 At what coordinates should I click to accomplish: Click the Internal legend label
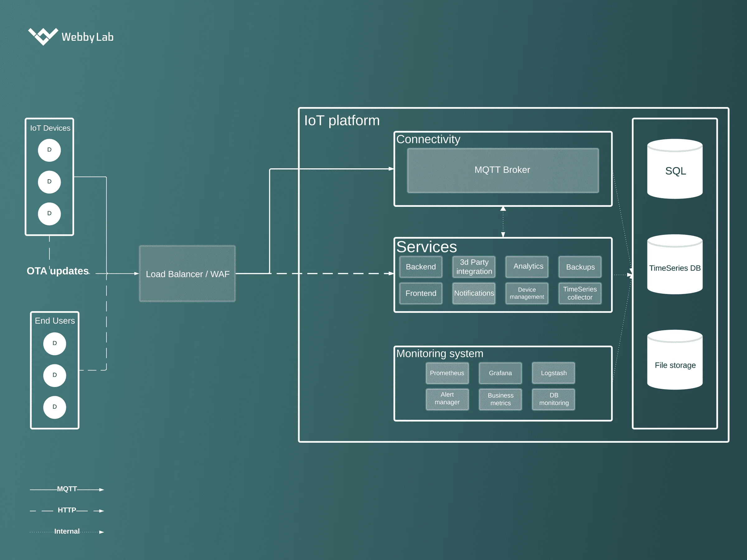point(67,531)
